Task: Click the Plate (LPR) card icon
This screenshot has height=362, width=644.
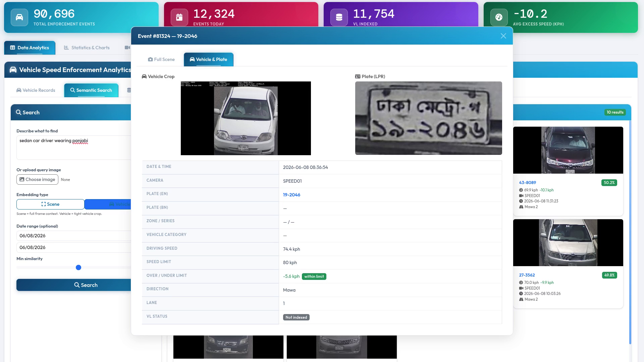Action: tap(358, 76)
